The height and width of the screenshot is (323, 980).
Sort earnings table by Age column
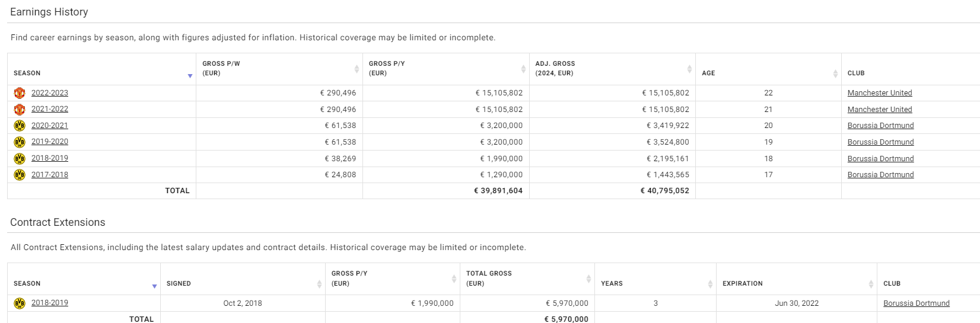(x=835, y=73)
